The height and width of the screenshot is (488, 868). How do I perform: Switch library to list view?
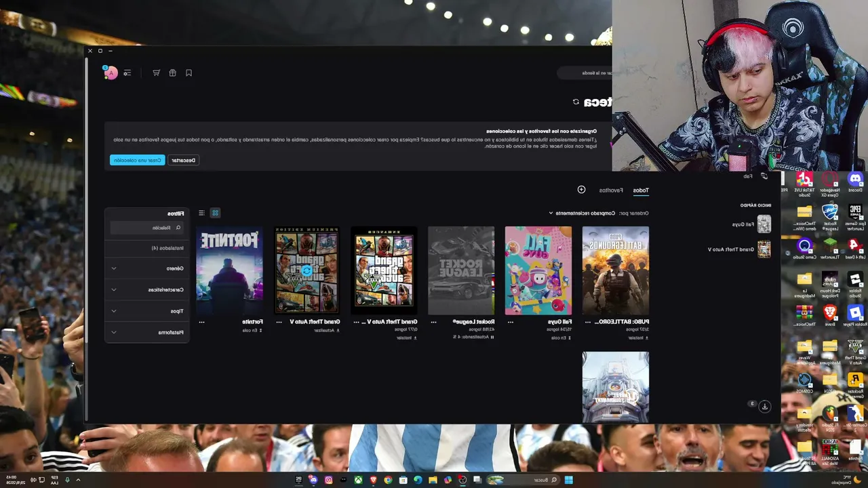201,213
